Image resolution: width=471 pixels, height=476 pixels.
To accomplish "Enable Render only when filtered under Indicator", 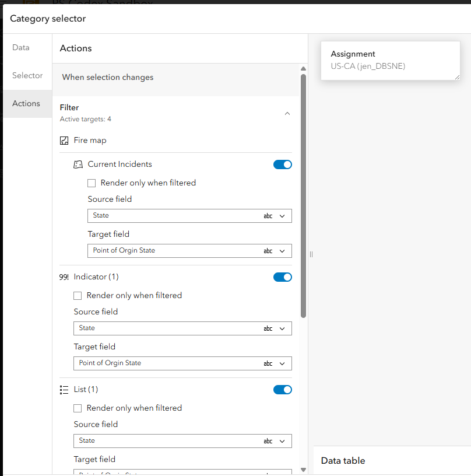I will click(x=78, y=296).
